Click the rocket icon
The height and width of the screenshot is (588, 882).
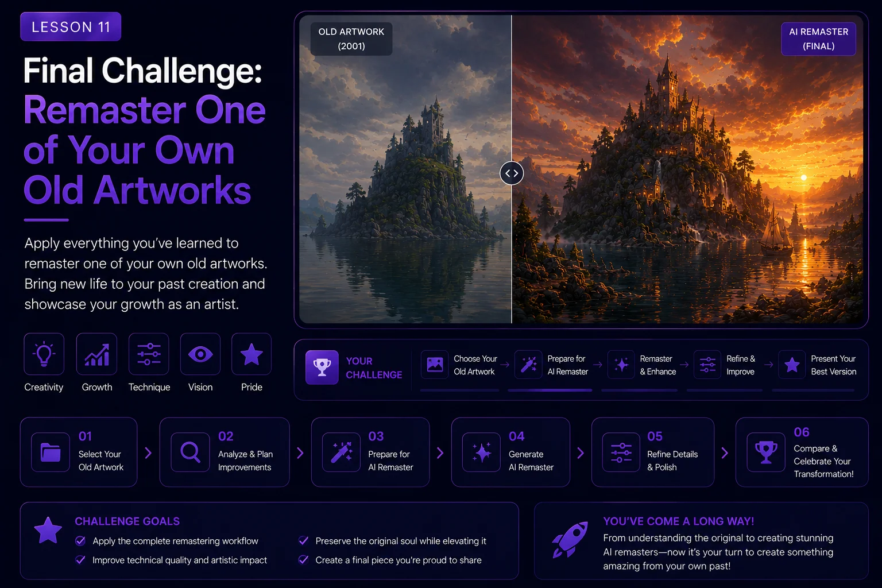click(570, 540)
